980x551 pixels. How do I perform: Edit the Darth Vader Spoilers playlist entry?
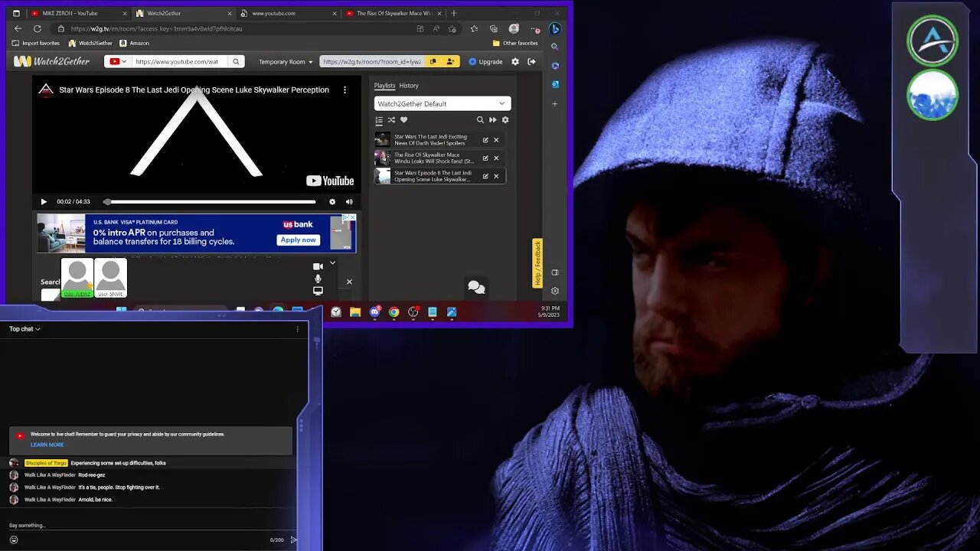(485, 140)
